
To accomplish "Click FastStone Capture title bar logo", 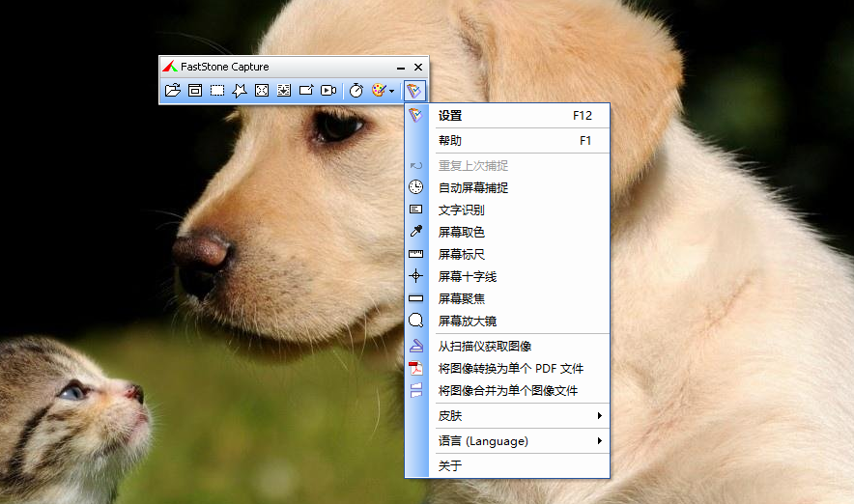I will coord(170,67).
